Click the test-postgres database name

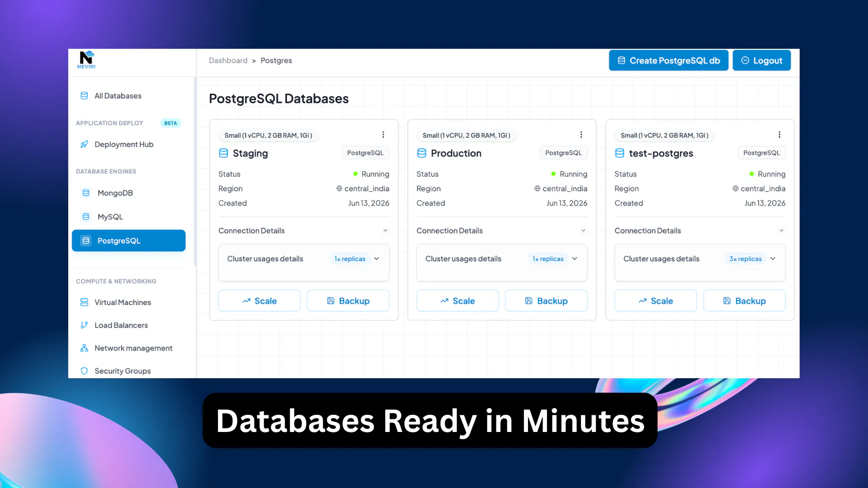[661, 154]
